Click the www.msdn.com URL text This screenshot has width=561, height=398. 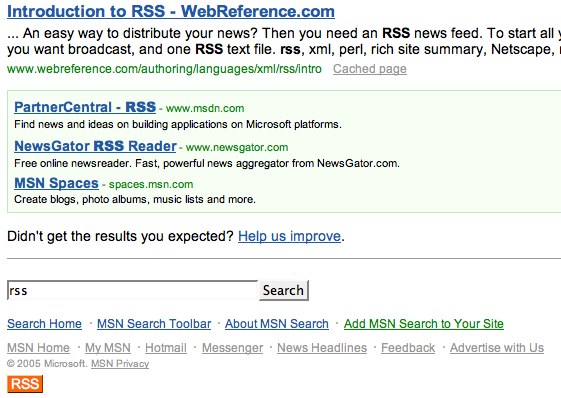tap(205, 108)
